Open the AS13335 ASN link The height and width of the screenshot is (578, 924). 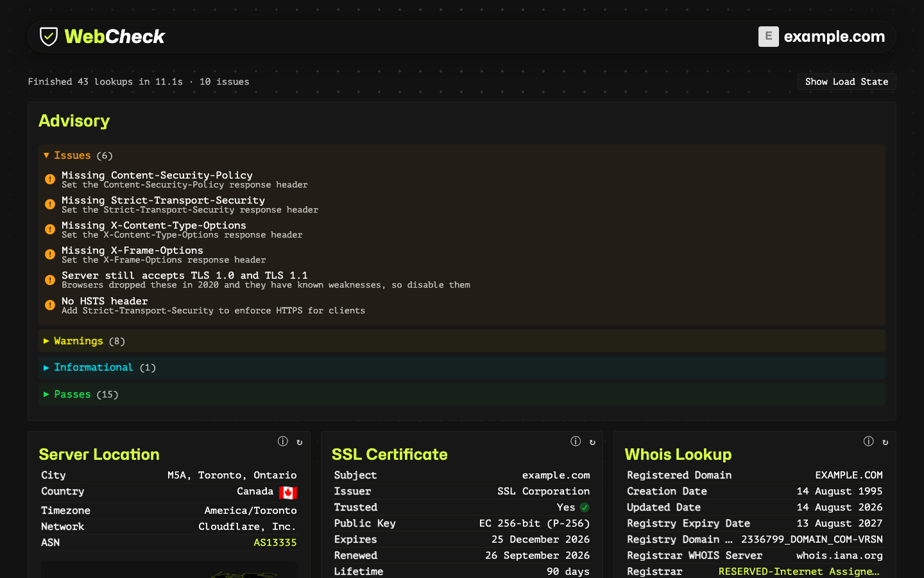tap(275, 543)
